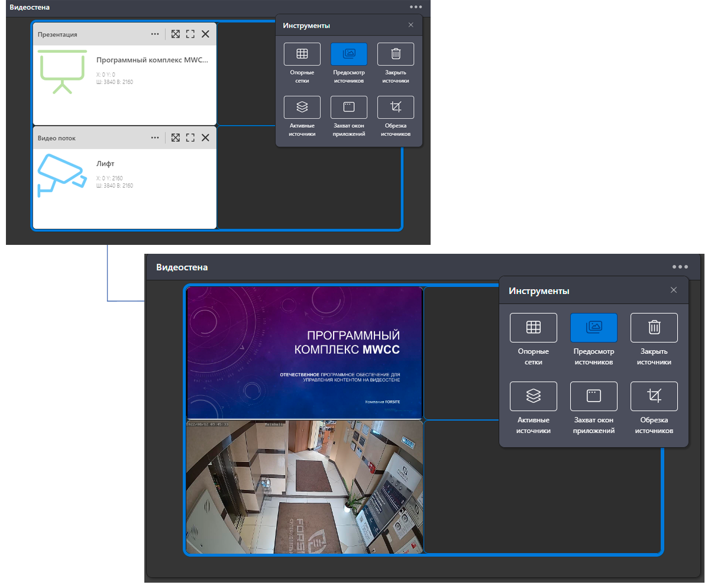Open more options menu of Видео поток window
The width and height of the screenshot is (711, 588).
(x=155, y=137)
